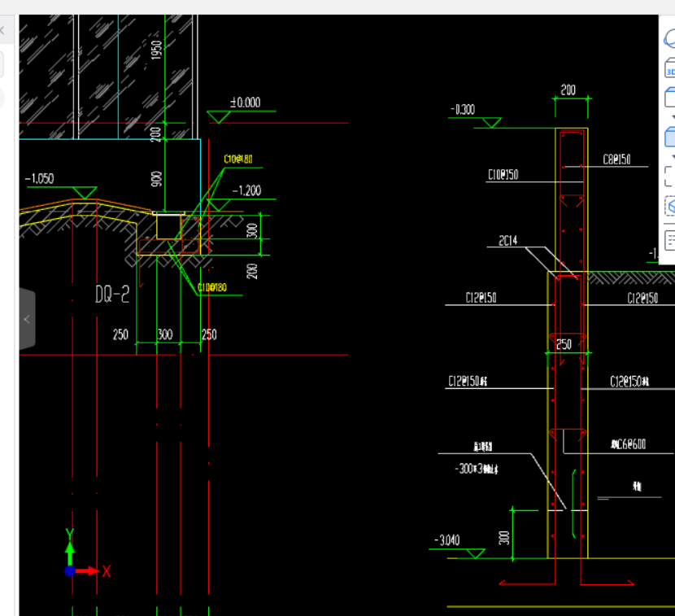
Task: Click the dashed-outline cube icon
Action: click(670, 206)
